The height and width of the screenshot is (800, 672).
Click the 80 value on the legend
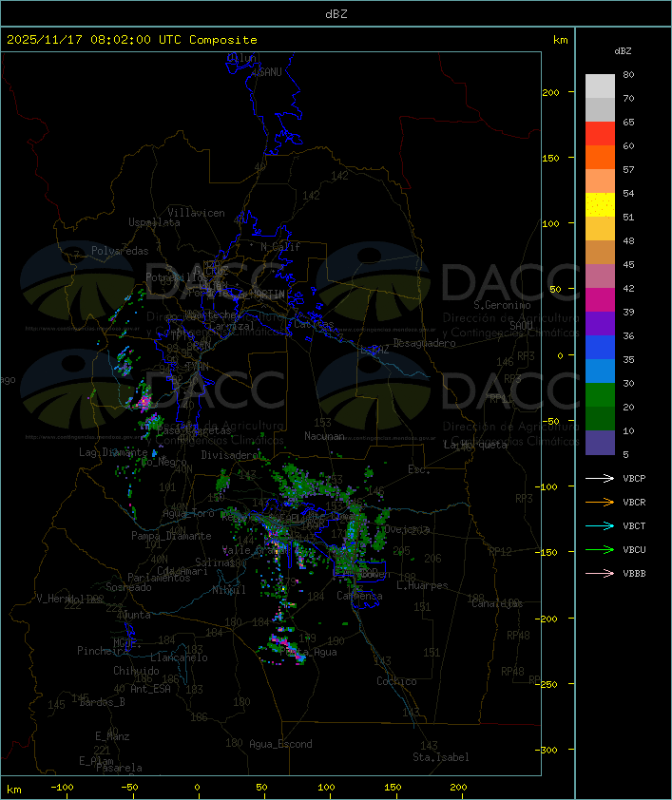coord(628,74)
